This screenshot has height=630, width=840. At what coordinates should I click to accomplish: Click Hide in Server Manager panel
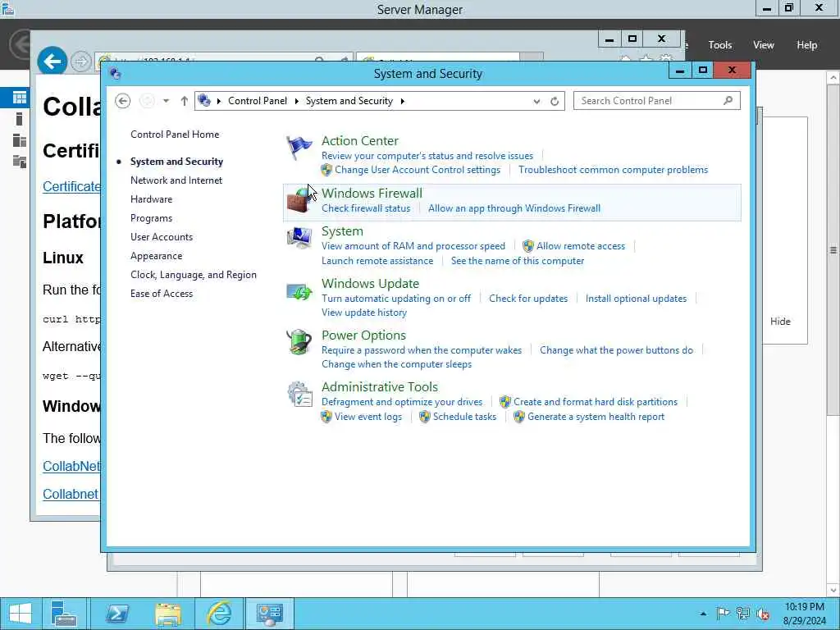click(780, 322)
